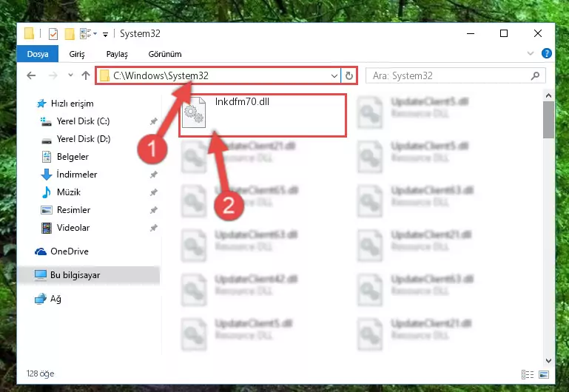
Task: Click the Yerel Disk (C:) drive icon
Action: [x=46, y=121]
